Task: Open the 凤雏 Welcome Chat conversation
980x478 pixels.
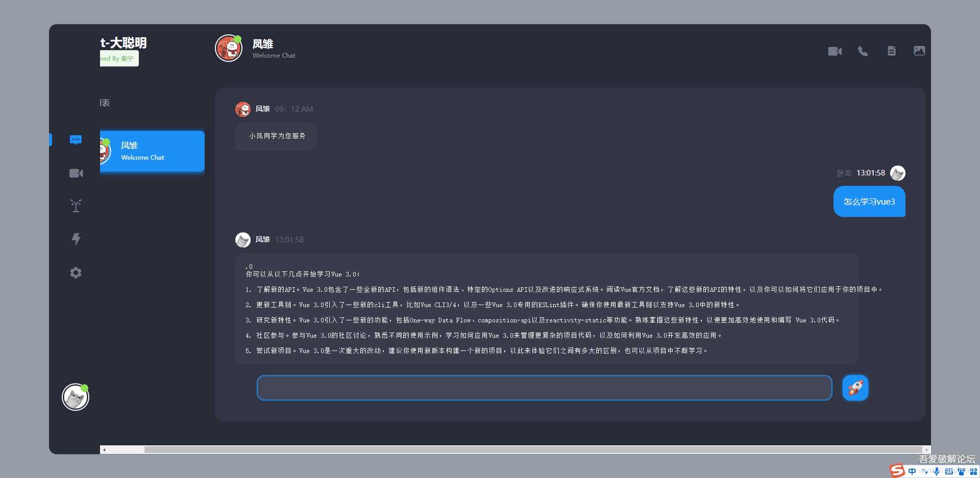Action: 152,151
